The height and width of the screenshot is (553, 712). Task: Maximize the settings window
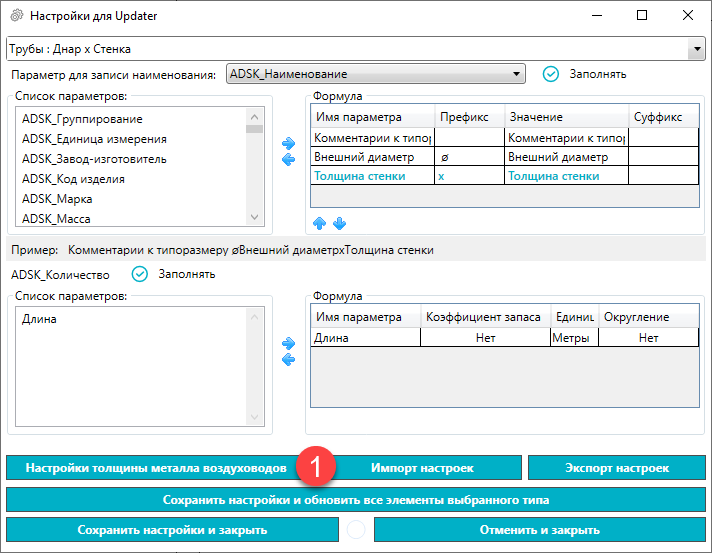(642, 15)
